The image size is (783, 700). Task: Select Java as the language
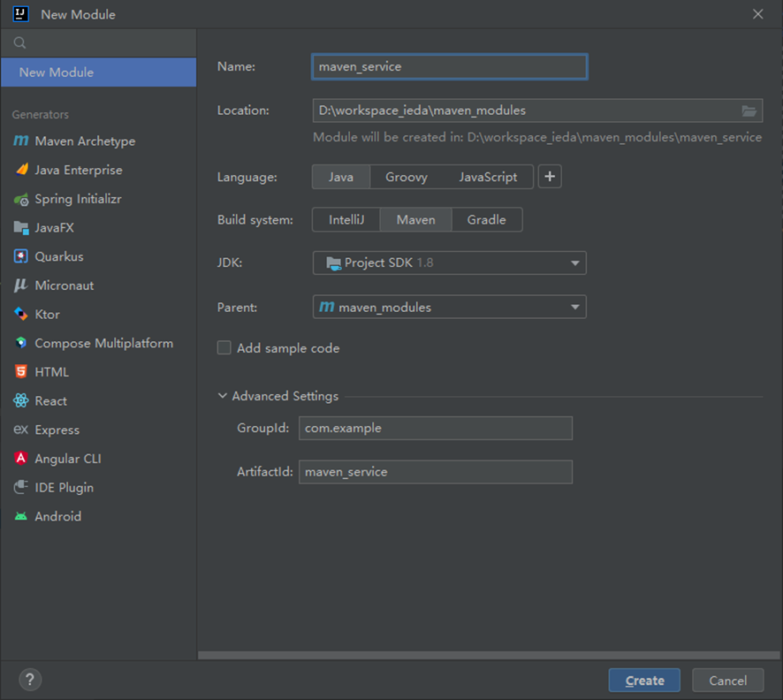point(341,177)
